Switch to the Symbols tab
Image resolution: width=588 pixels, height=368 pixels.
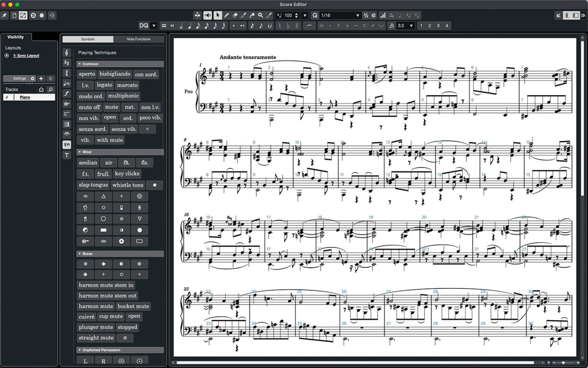[x=88, y=39]
